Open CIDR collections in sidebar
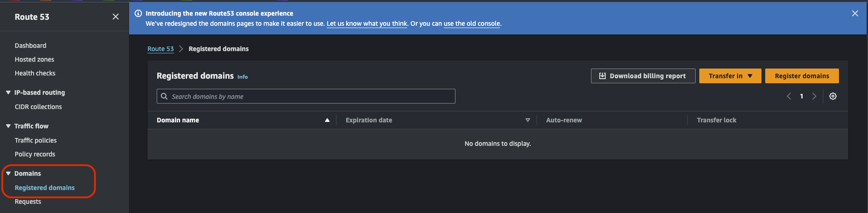The image size is (868, 213). point(38,107)
